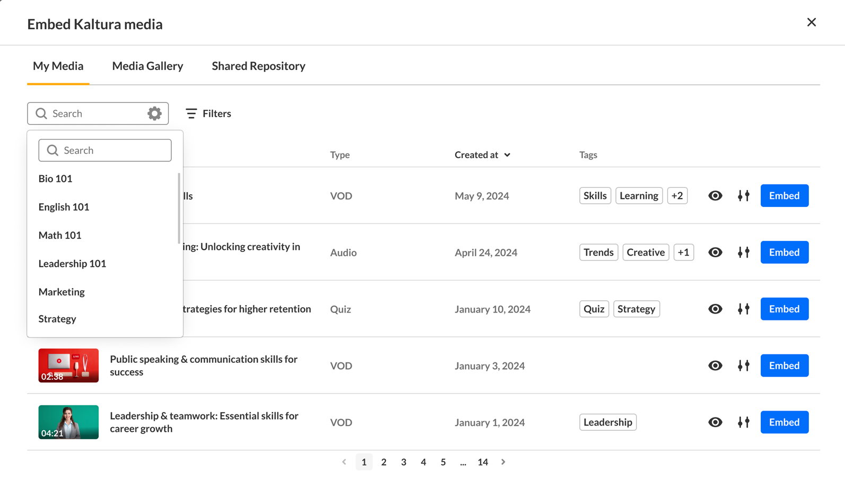Expand the +2 hidden tags
845x504 pixels.
677,196
